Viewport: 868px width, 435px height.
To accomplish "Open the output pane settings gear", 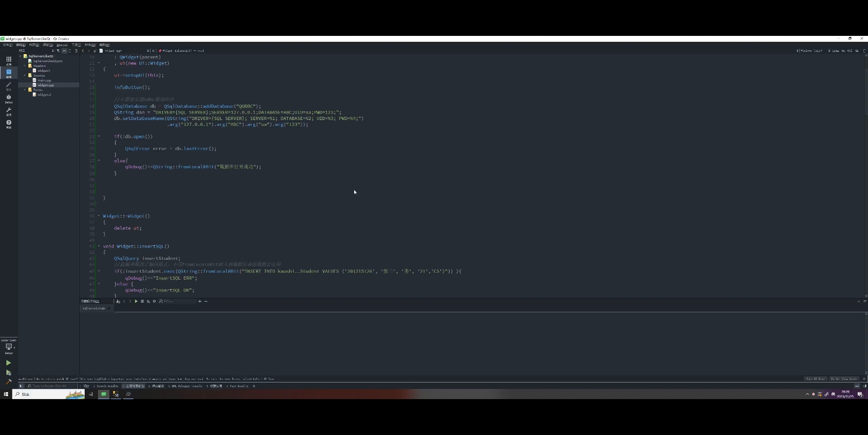I will (154, 301).
